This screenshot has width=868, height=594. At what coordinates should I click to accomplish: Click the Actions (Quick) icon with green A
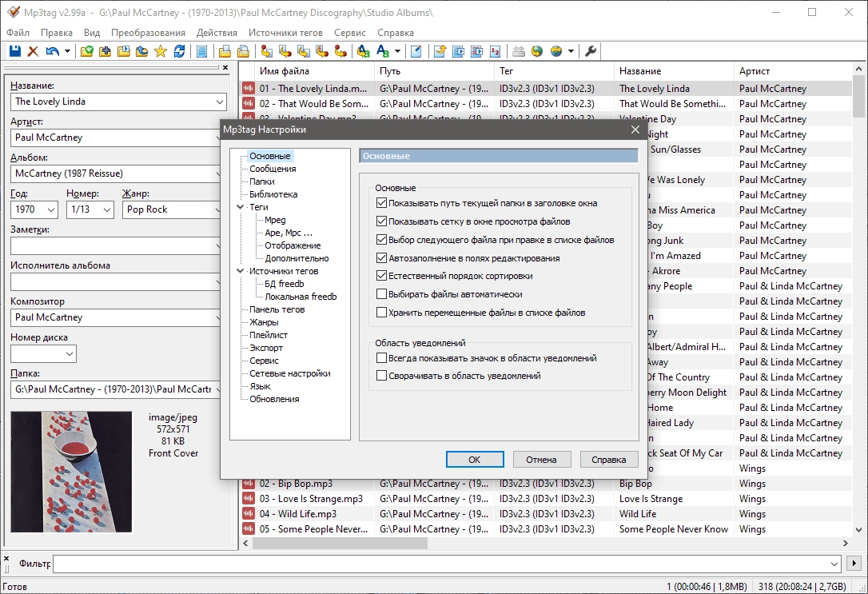(383, 51)
